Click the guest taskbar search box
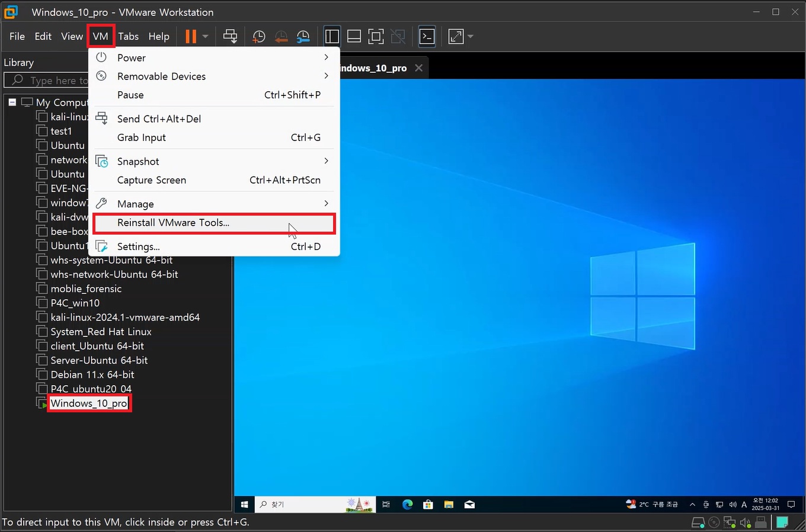Viewport: 806px width, 532px height. [x=315, y=505]
